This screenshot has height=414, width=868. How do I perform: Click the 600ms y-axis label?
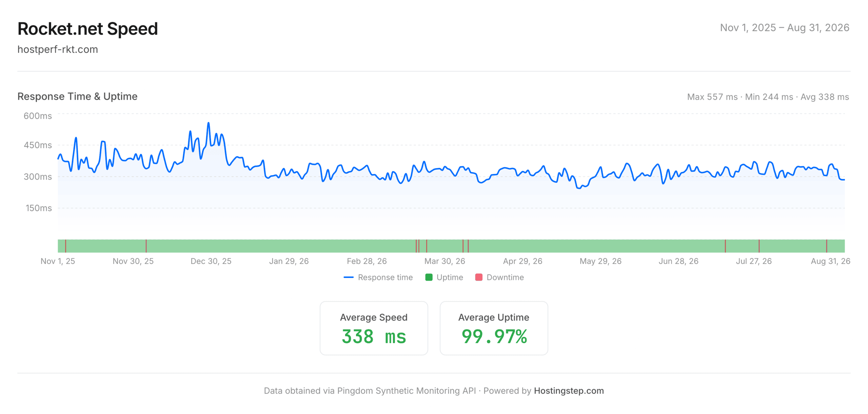coord(38,116)
